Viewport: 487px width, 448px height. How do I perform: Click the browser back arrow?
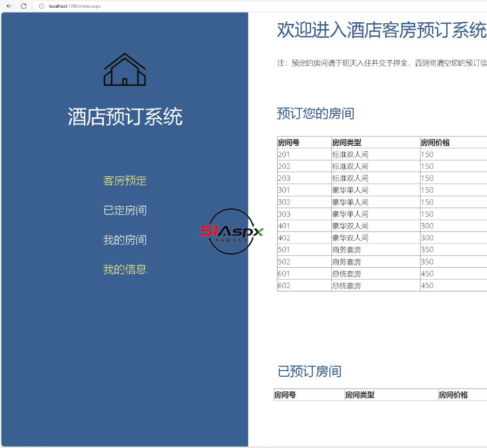(x=9, y=6)
